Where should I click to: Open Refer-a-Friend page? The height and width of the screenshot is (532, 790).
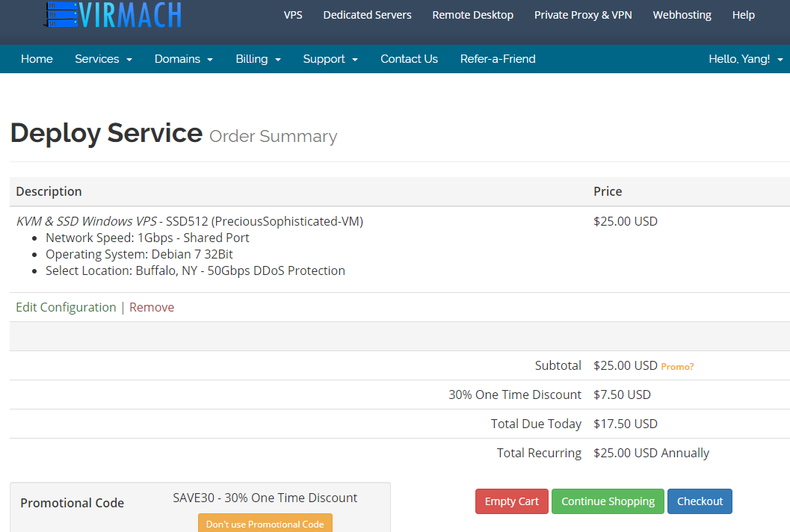[x=498, y=59]
